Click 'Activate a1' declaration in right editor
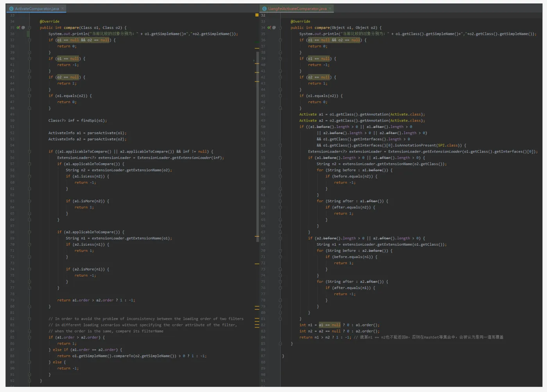 tap(311, 114)
